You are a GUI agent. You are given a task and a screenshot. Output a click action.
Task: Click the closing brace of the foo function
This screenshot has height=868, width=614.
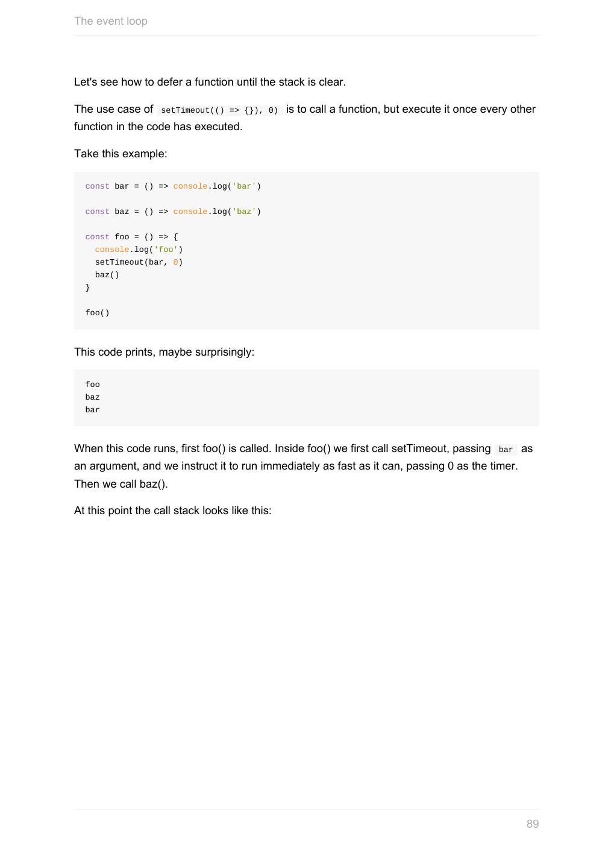[87, 288]
